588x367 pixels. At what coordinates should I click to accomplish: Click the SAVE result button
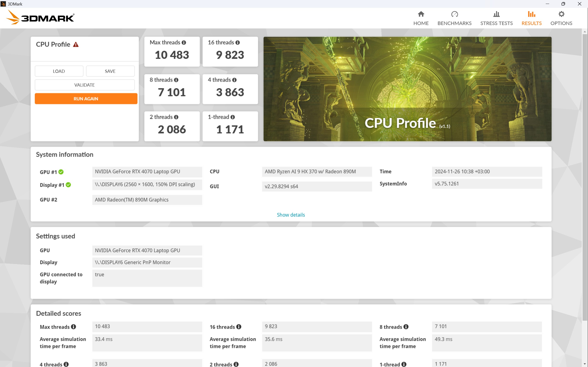[x=110, y=71]
